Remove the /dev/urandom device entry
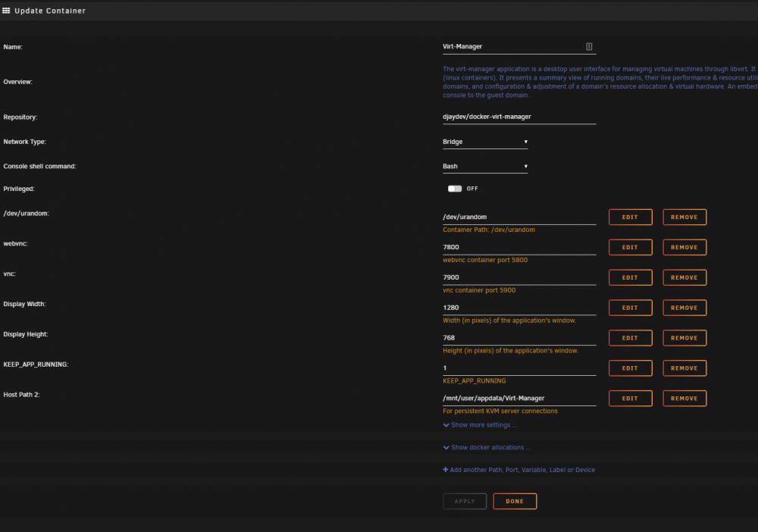The height and width of the screenshot is (532, 758). pos(684,217)
